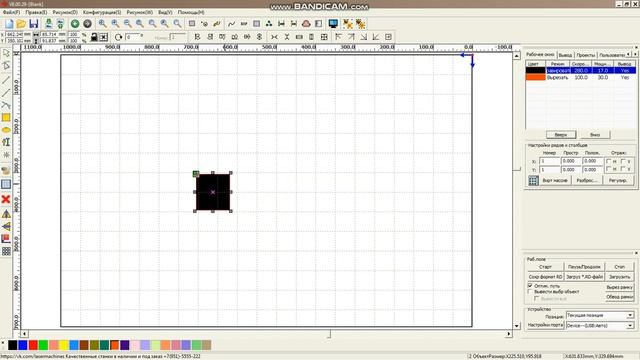Click the Загрузить button

tap(620, 277)
